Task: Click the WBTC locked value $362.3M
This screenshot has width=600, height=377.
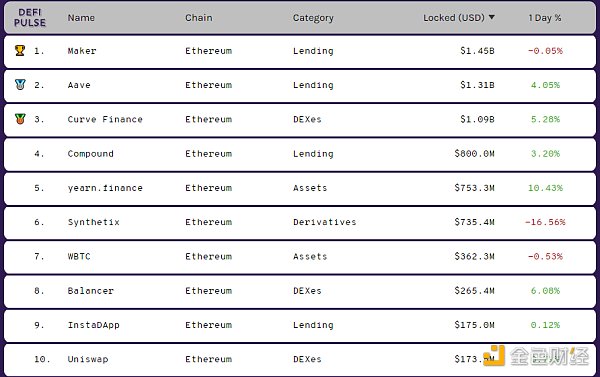Action: coord(474,256)
